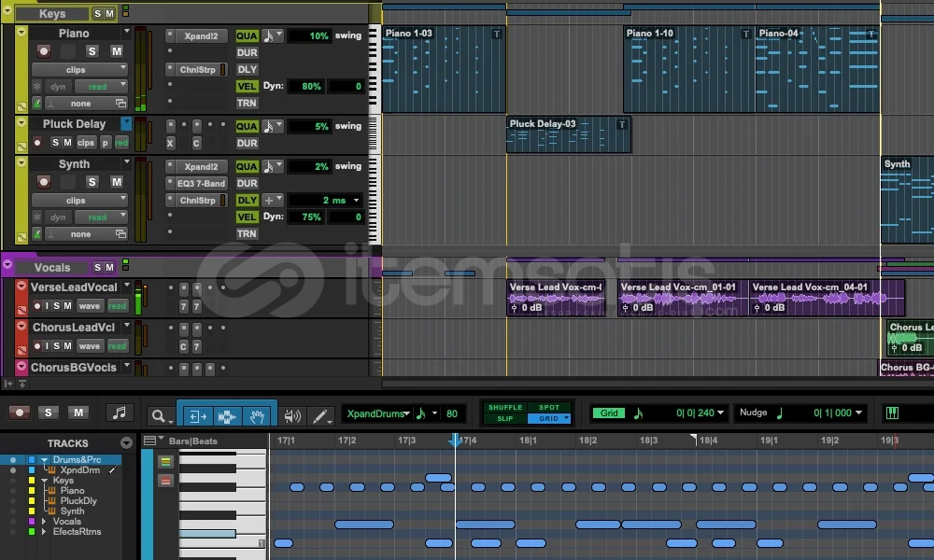
Task: Click the Zoomer magnifier tool
Action: pyautogui.click(x=161, y=416)
